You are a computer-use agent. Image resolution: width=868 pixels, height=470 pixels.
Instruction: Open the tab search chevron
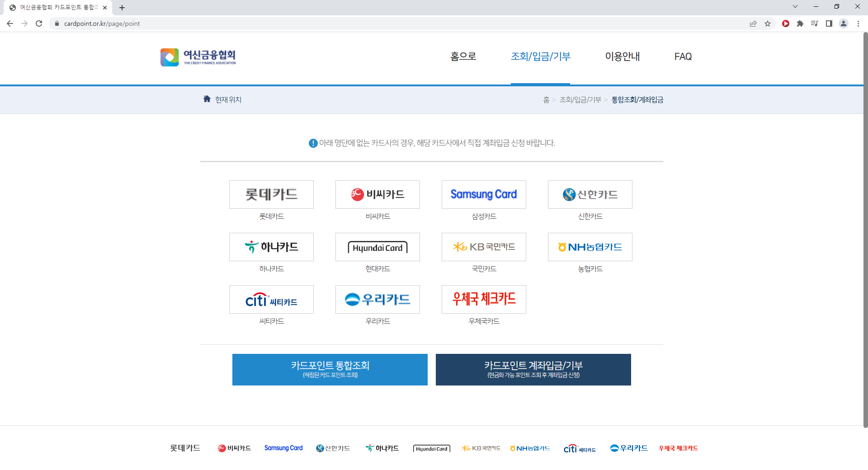tap(795, 6)
